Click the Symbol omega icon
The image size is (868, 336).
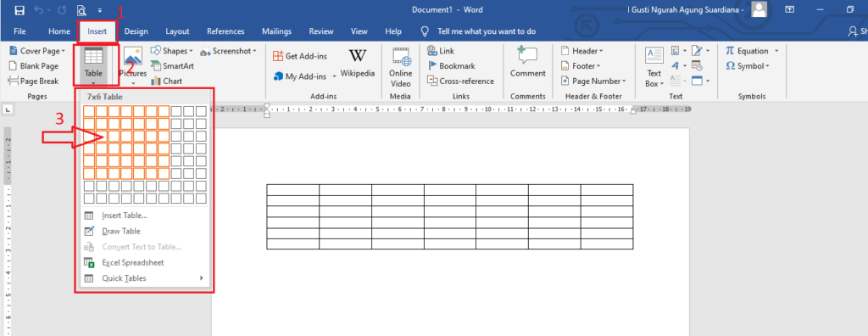pyautogui.click(x=730, y=66)
